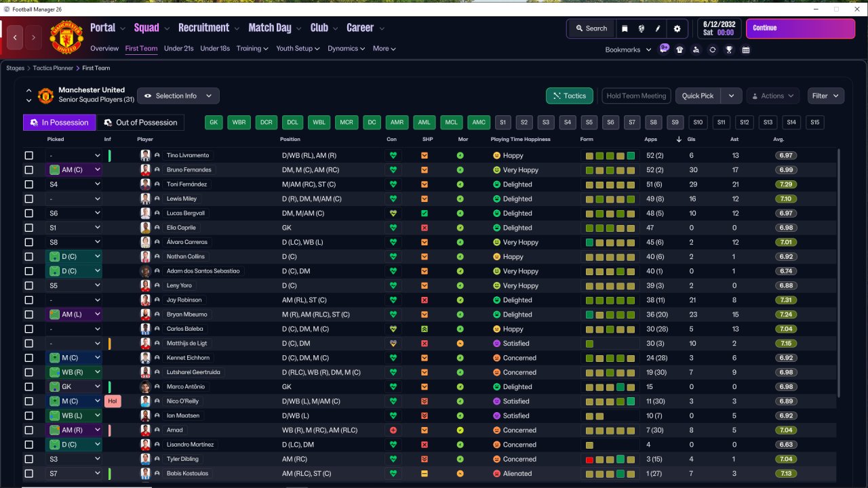Switch to the Out of Possession tab

(140, 123)
